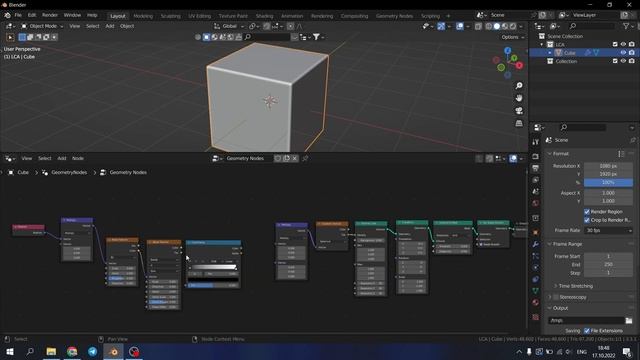The image size is (640, 360).
Task: Open the Modifier properties wrench icon
Action: point(536,244)
